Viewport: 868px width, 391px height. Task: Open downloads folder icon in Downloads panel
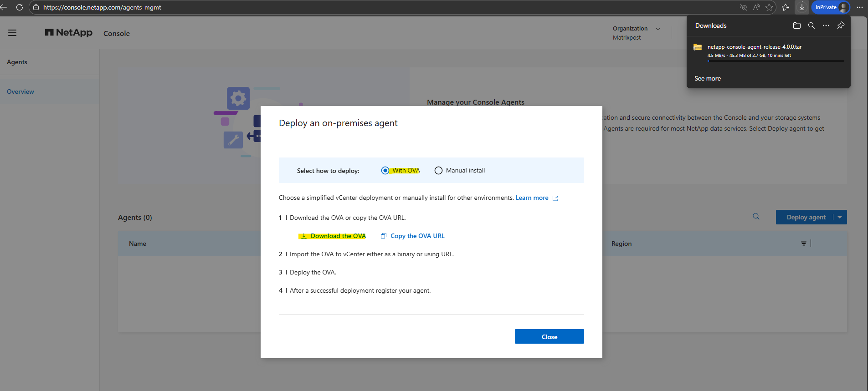(796, 25)
